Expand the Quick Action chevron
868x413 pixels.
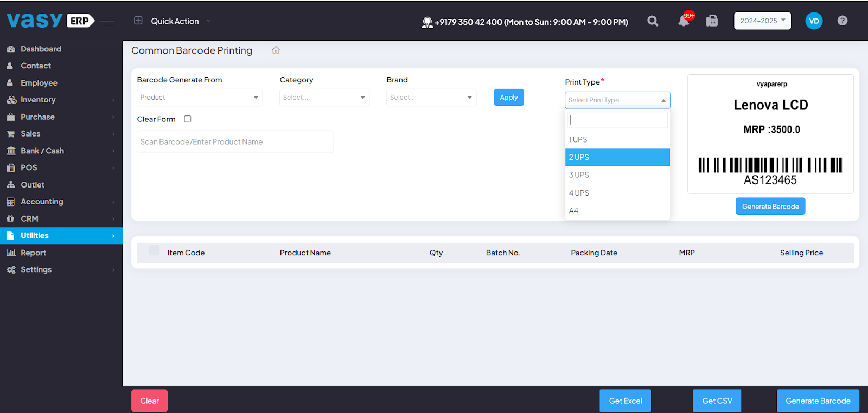[x=208, y=21]
